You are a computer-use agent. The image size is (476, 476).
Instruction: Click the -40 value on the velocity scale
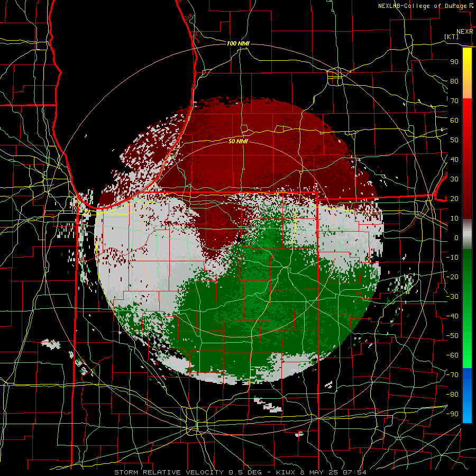(x=452, y=316)
